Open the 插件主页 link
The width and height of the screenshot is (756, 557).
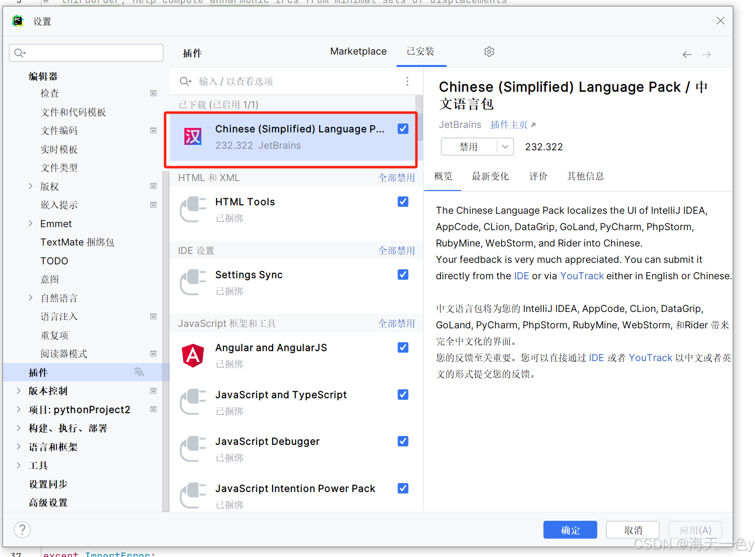(x=513, y=125)
